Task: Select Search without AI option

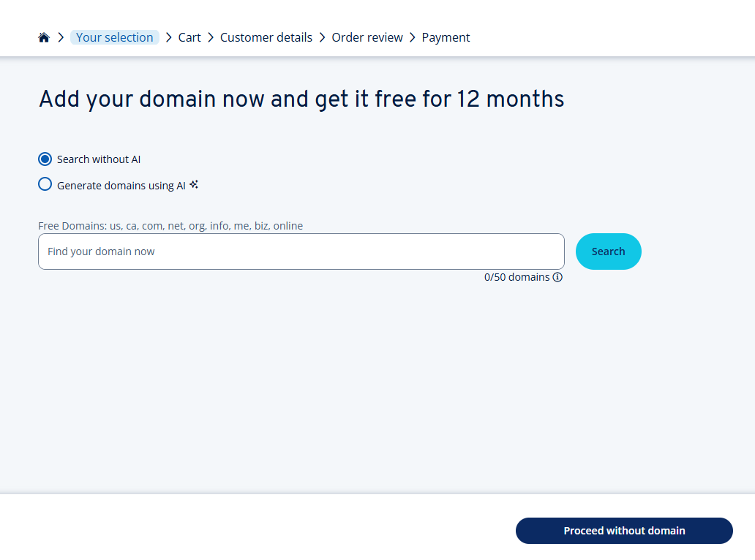Action: (45, 159)
